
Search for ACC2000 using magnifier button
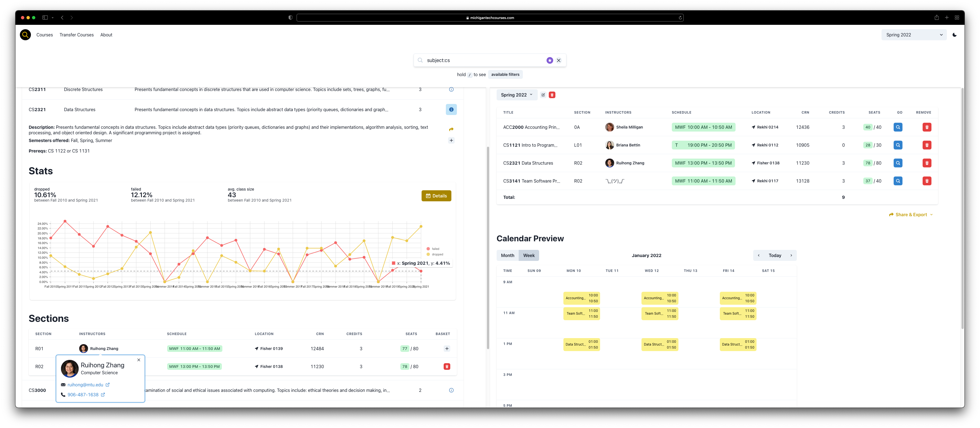click(x=898, y=127)
